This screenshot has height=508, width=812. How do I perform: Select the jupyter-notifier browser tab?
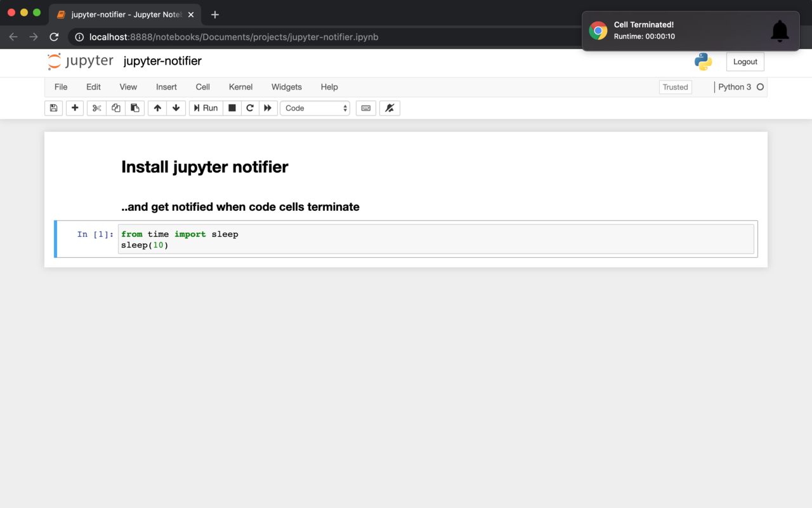tap(126, 15)
